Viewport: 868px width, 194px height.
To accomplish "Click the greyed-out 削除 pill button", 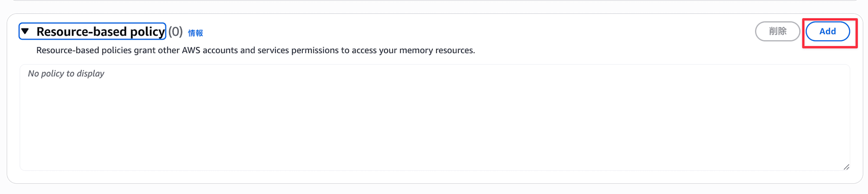I will pos(777,32).
